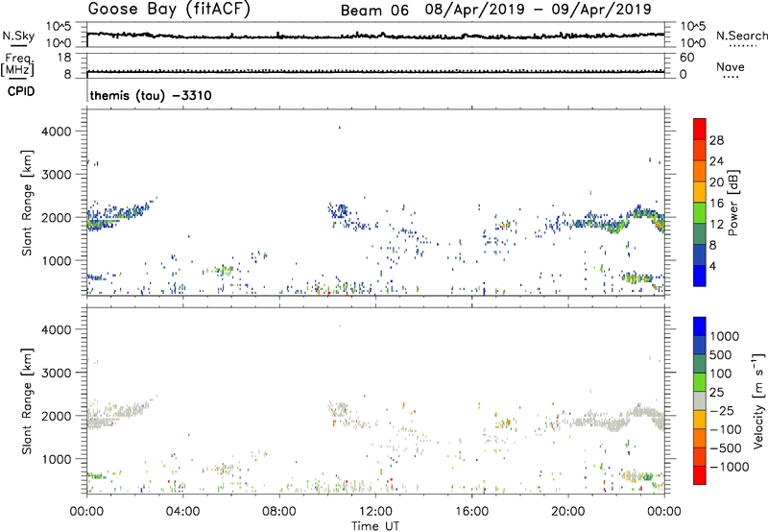Click the Power [dB] color bar title
Viewport: 768px width, 532px height.
point(732,203)
